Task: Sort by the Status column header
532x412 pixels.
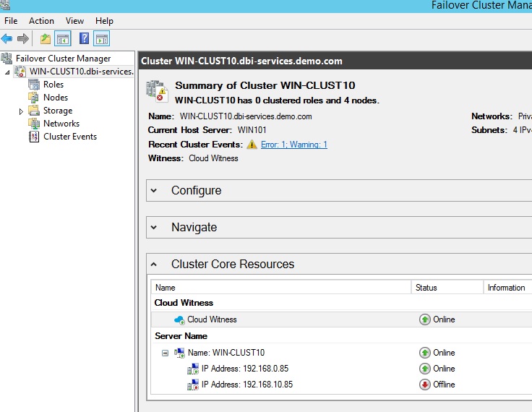Action: tap(447, 288)
